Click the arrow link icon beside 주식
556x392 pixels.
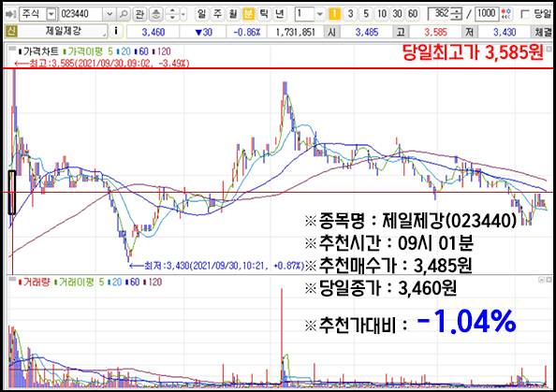(10, 14)
